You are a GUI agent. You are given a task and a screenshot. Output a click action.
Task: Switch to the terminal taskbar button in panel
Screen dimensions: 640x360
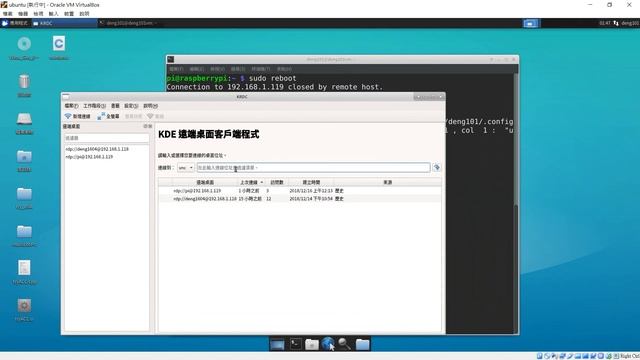[x=129, y=23]
